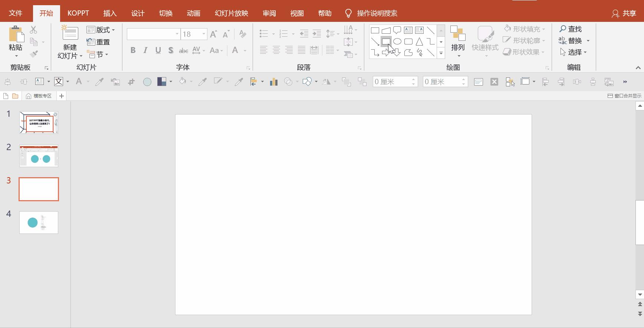The width and height of the screenshot is (644, 328).
Task: Open the Design (设计) ribbon tab
Action: click(x=138, y=13)
